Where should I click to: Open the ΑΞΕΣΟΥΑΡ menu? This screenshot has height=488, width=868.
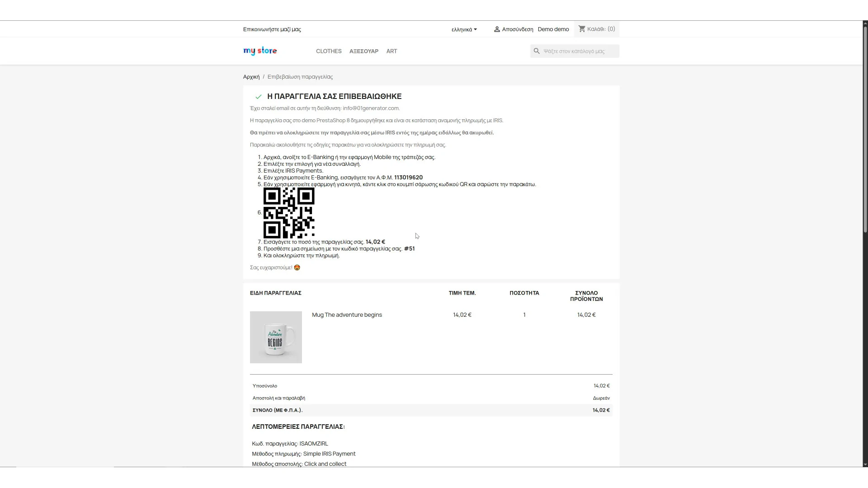tap(363, 51)
